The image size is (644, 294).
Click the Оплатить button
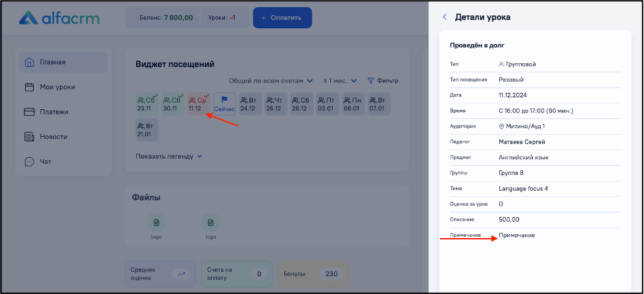pyautogui.click(x=282, y=18)
